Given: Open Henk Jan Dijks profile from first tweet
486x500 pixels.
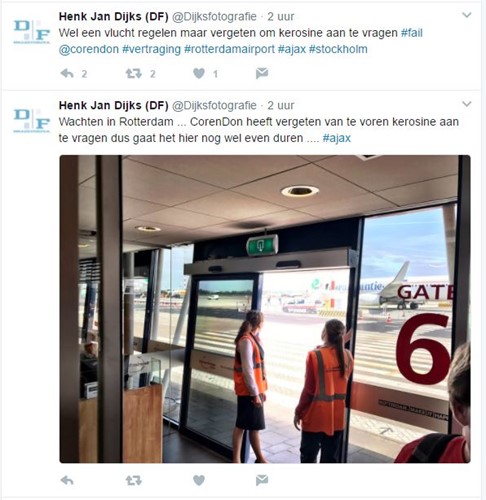Looking at the screenshot, I should pyautogui.click(x=114, y=16).
